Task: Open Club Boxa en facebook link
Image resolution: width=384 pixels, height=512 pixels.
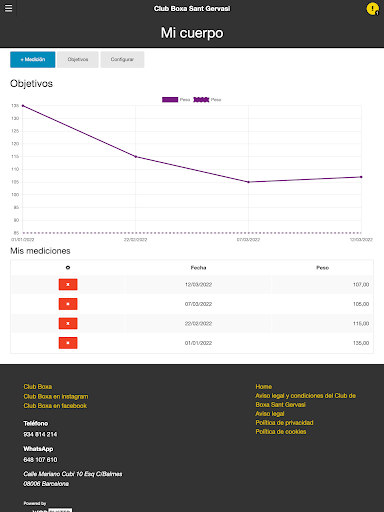Action: [x=55, y=406]
